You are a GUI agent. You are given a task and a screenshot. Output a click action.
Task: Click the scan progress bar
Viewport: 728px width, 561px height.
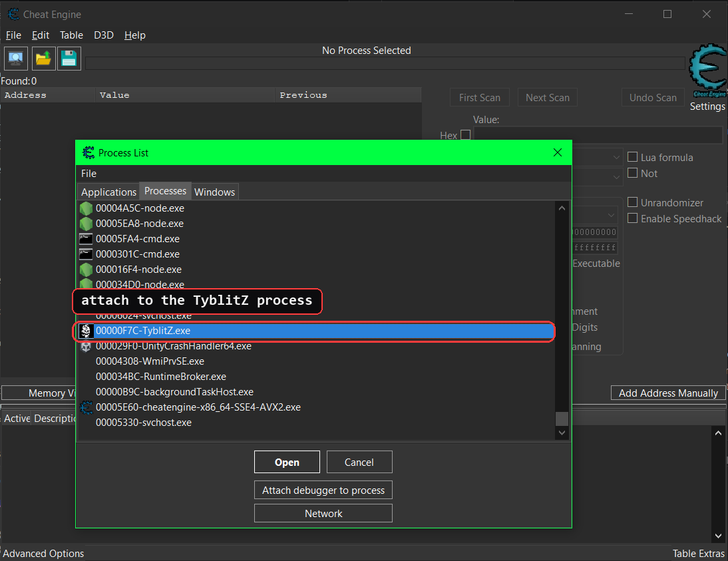click(385, 63)
